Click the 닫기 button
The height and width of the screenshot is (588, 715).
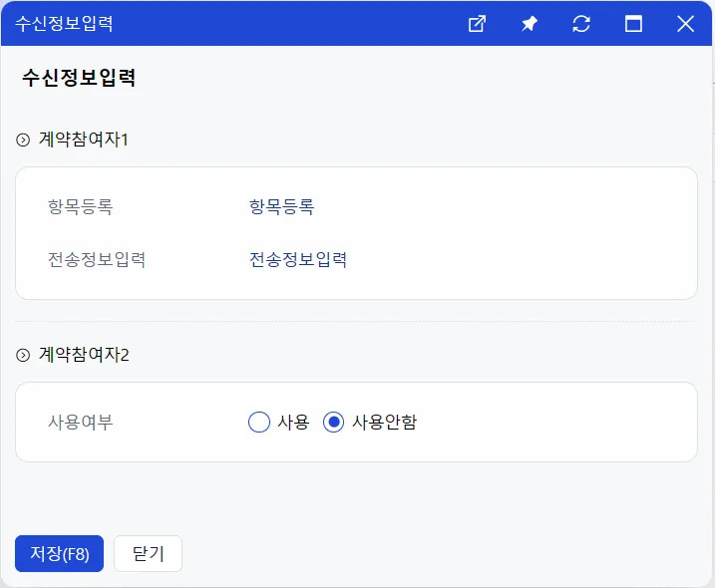[x=149, y=553]
